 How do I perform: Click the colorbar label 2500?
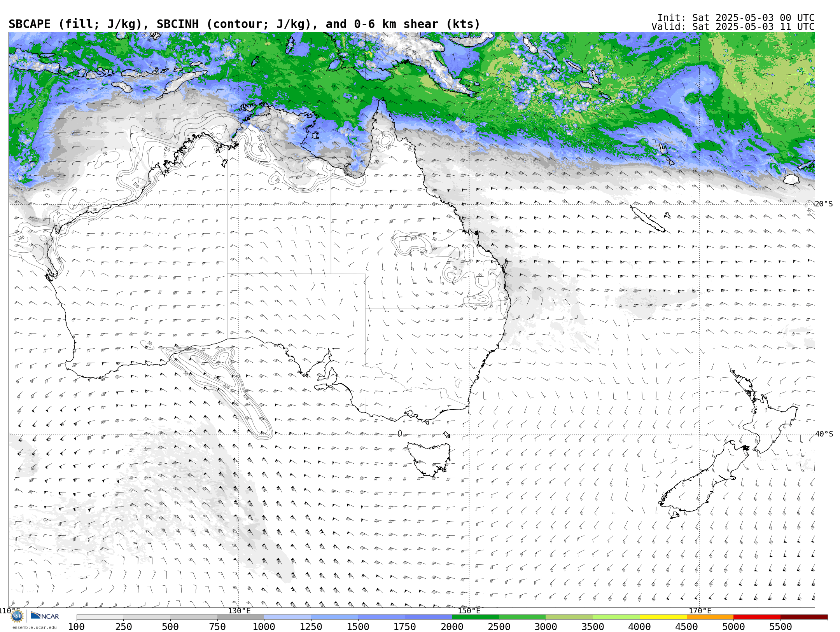[499, 627]
